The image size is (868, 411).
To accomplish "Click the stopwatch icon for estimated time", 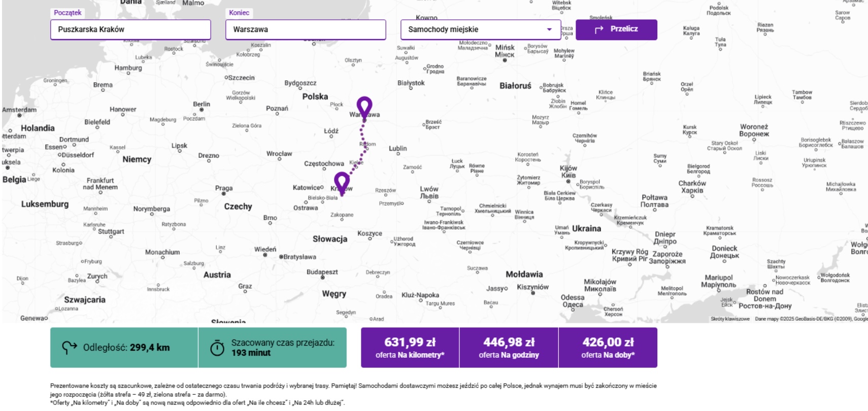I will point(217,348).
